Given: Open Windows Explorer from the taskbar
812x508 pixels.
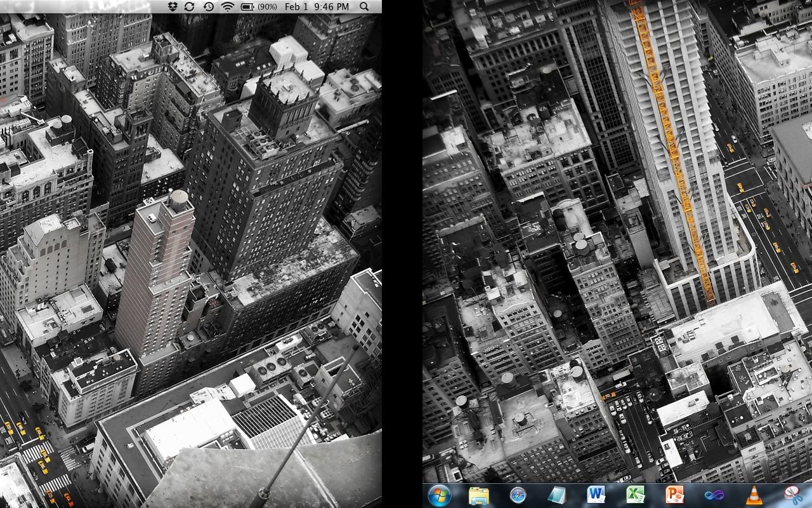Looking at the screenshot, I should pos(478,495).
